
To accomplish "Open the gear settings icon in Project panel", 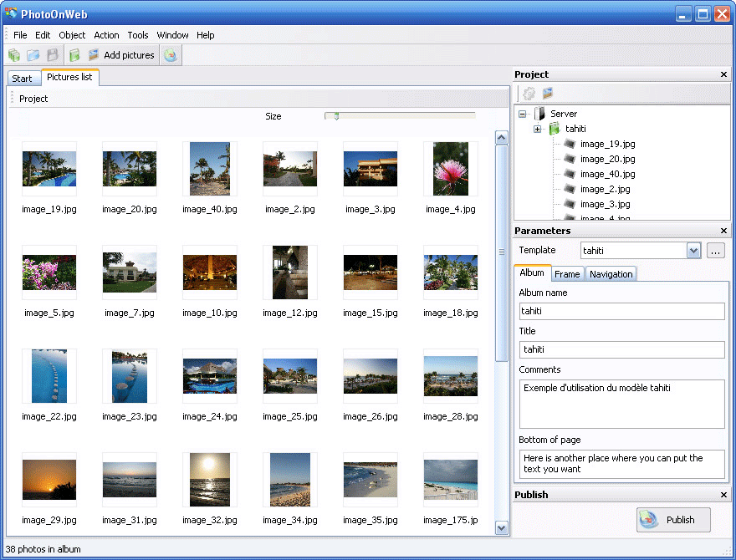I will click(x=529, y=94).
